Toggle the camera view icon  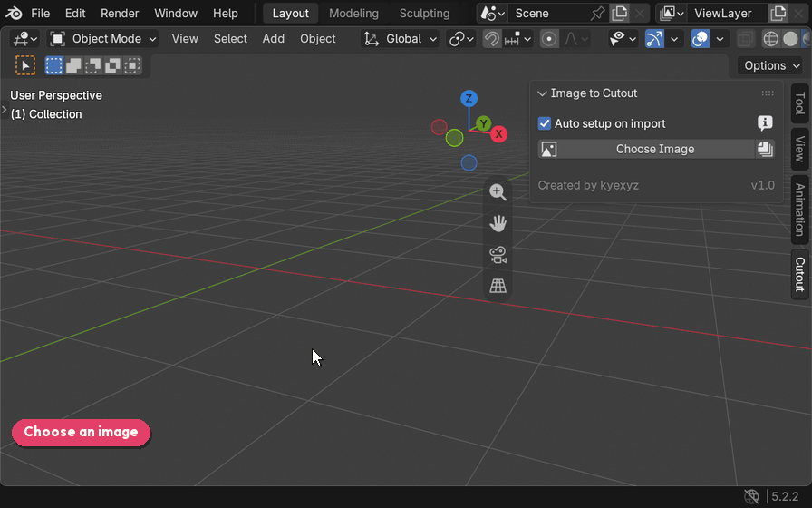pos(498,255)
